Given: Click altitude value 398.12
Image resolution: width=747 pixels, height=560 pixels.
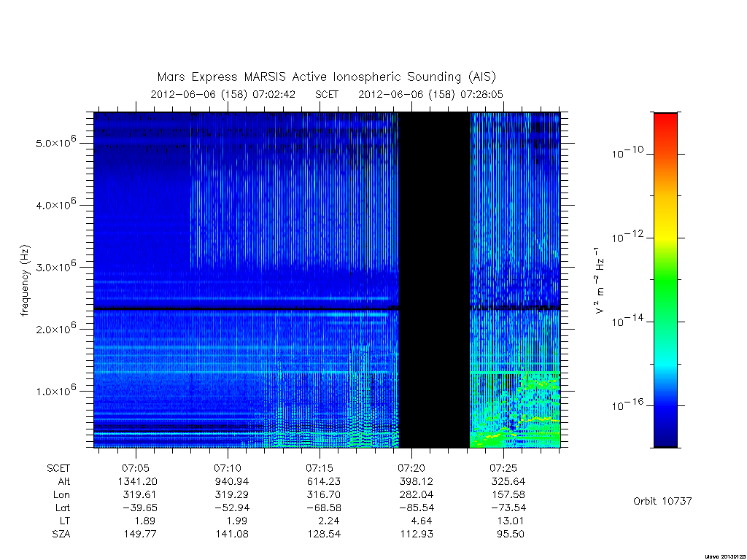Looking at the screenshot, I should [x=417, y=481].
